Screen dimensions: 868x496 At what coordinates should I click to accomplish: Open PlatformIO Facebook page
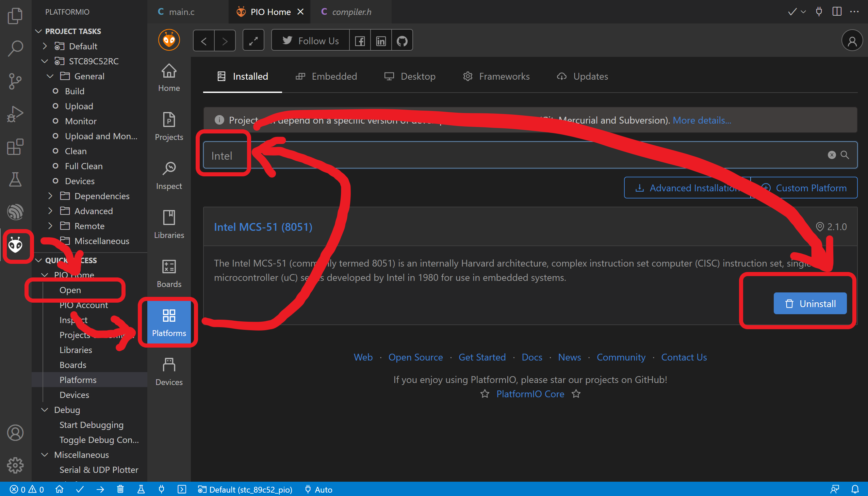(360, 41)
